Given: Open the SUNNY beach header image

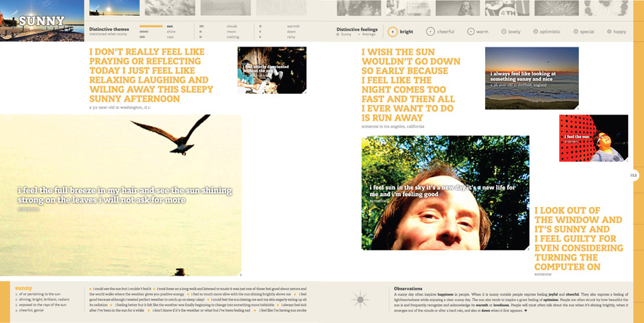Looking at the screenshot, I should coord(42,21).
